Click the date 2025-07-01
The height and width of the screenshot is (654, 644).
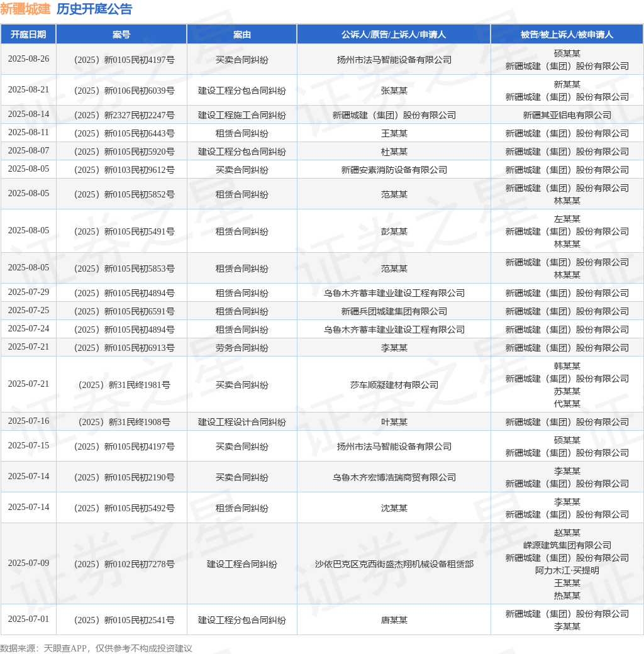click(28, 619)
